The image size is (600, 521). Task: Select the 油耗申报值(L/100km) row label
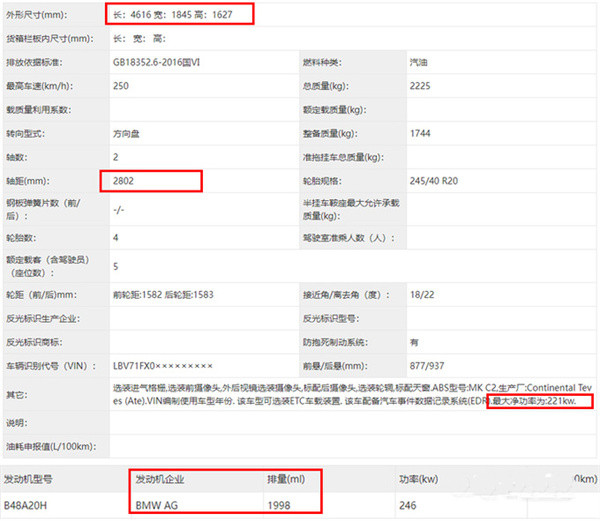(52, 446)
